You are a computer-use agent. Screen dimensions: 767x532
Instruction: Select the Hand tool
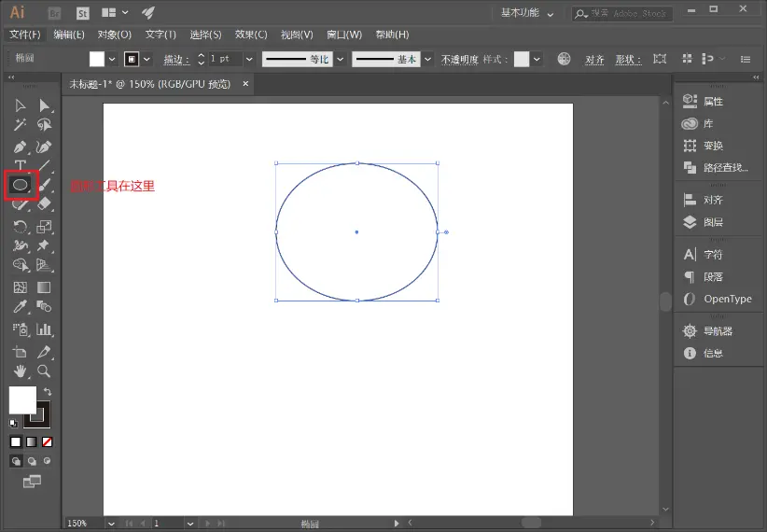20,371
